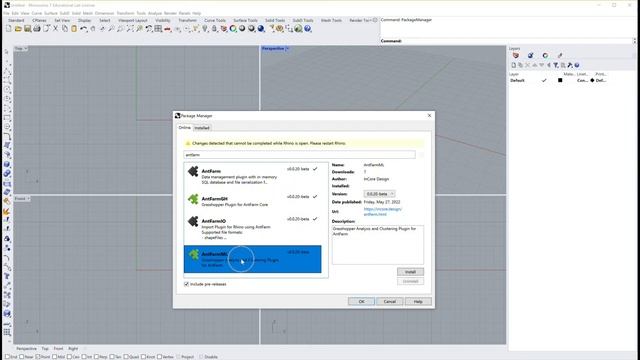Toggle the Default layer current checkmark
The width and height of the screenshot is (640, 360).
pos(544,80)
